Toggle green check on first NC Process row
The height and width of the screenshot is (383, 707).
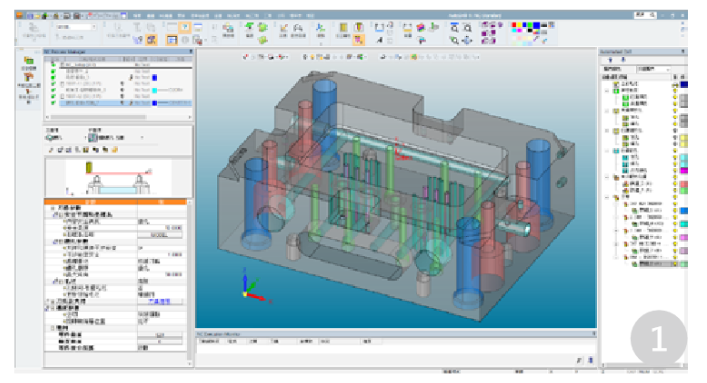click(x=53, y=65)
